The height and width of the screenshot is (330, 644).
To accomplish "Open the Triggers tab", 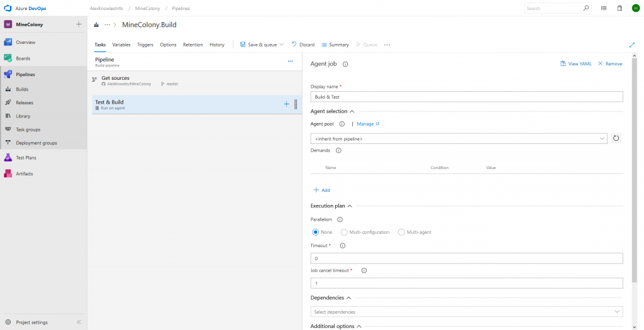I will click(145, 45).
